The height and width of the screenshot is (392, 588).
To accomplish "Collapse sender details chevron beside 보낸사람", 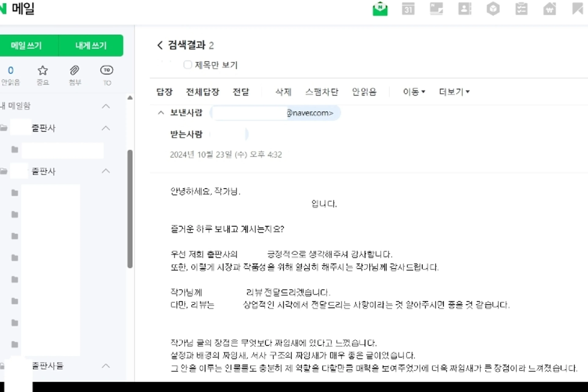I will pyautogui.click(x=161, y=113).
